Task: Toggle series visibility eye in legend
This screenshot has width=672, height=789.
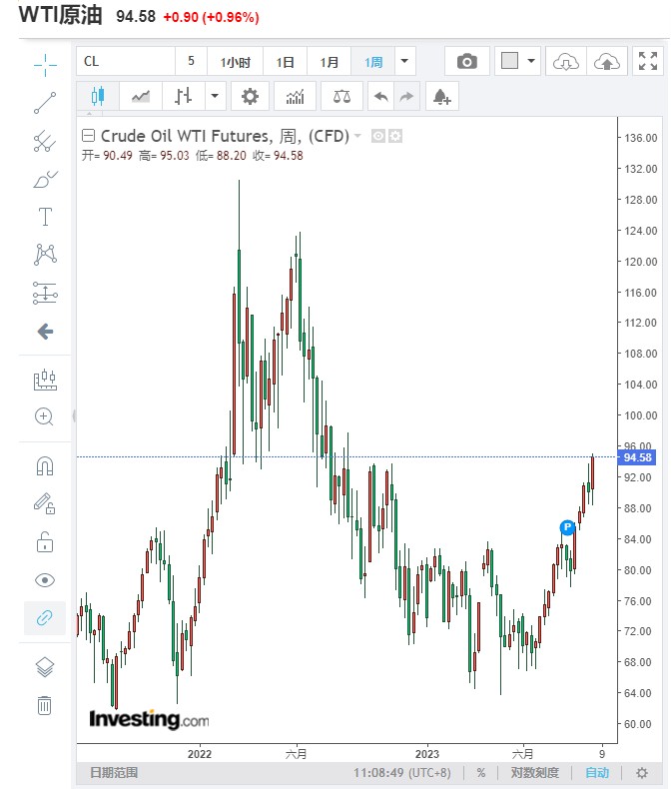Action: [x=378, y=136]
